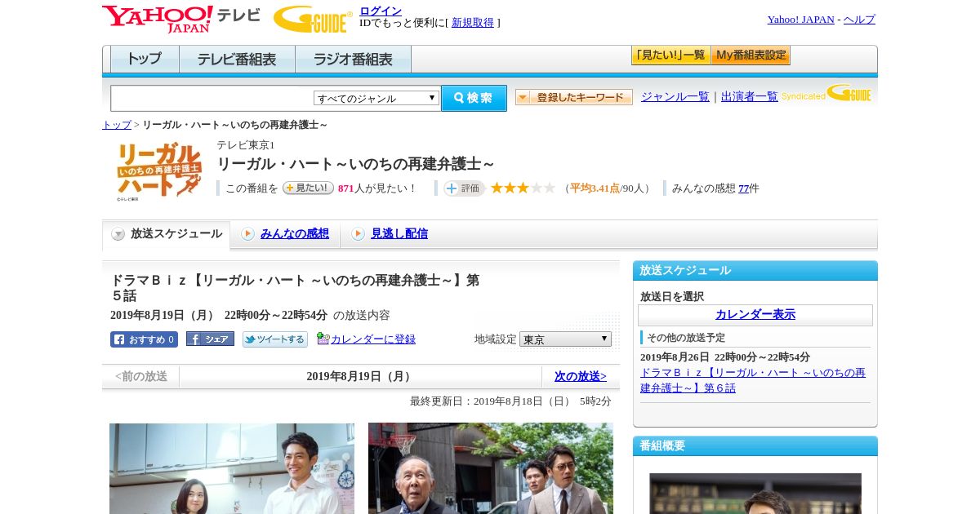Open 出演者一覧 link

tap(749, 96)
